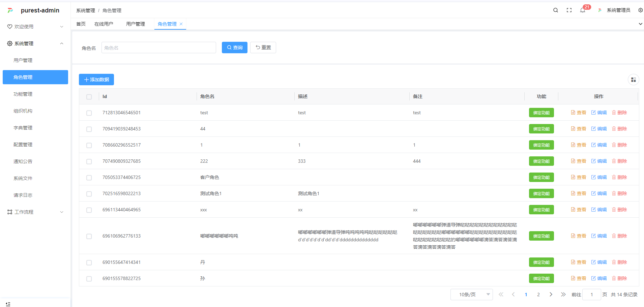The image size is (644, 307).
Task: Click 绑定功能 for the 测试角色1 row
Action: 541,193
